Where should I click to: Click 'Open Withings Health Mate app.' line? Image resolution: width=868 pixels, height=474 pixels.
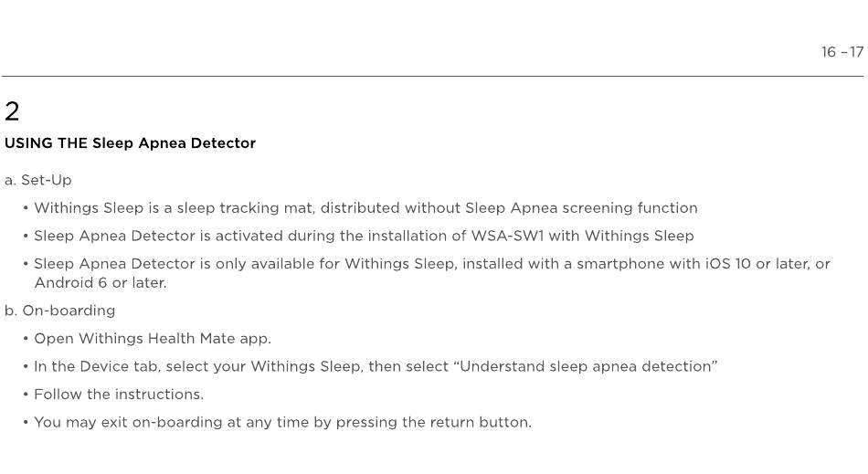(153, 339)
